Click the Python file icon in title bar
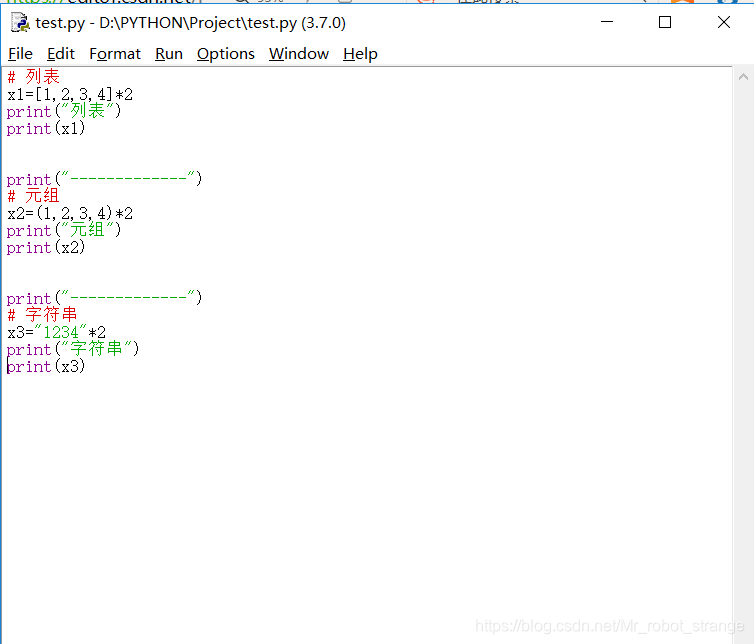The width and height of the screenshot is (754, 644). pos(20,23)
